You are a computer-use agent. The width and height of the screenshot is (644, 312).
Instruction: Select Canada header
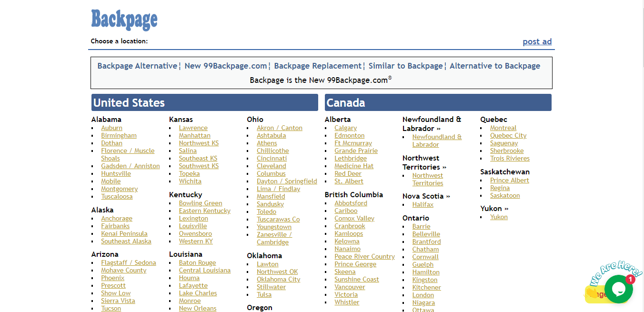pos(438,102)
